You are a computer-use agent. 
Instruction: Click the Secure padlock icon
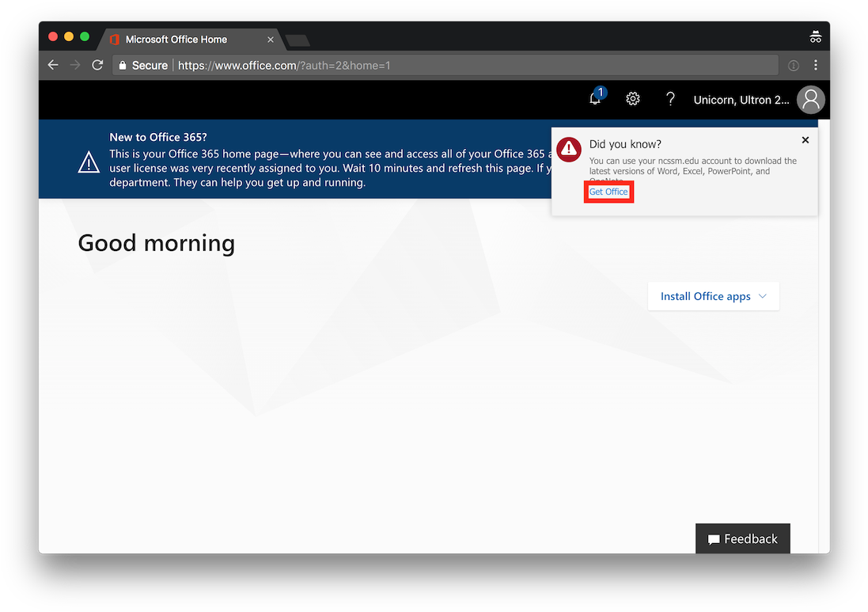pos(123,66)
